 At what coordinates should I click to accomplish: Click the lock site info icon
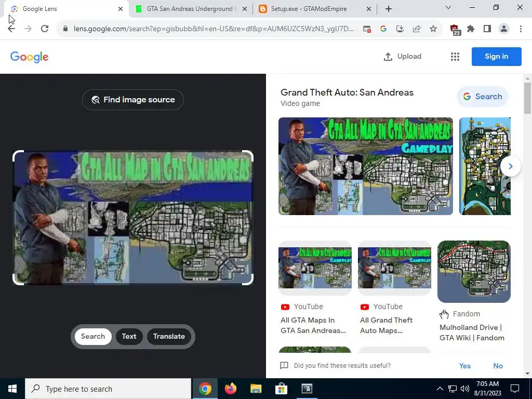tap(65, 29)
